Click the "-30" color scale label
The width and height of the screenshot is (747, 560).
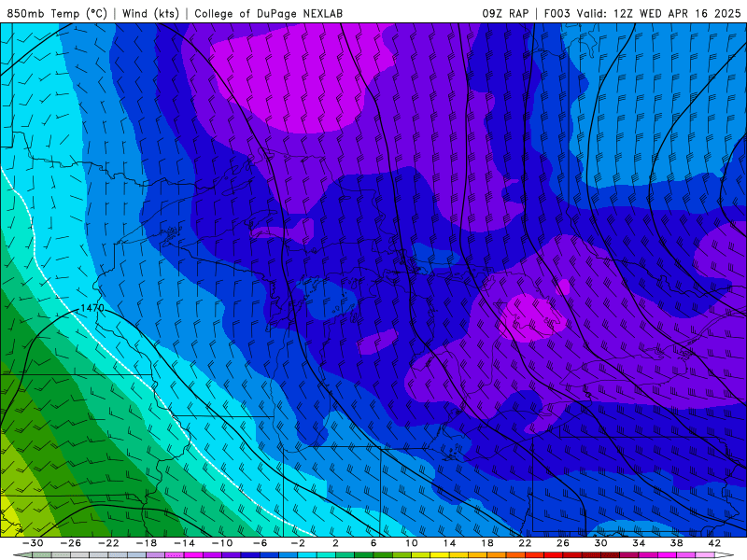point(33,543)
